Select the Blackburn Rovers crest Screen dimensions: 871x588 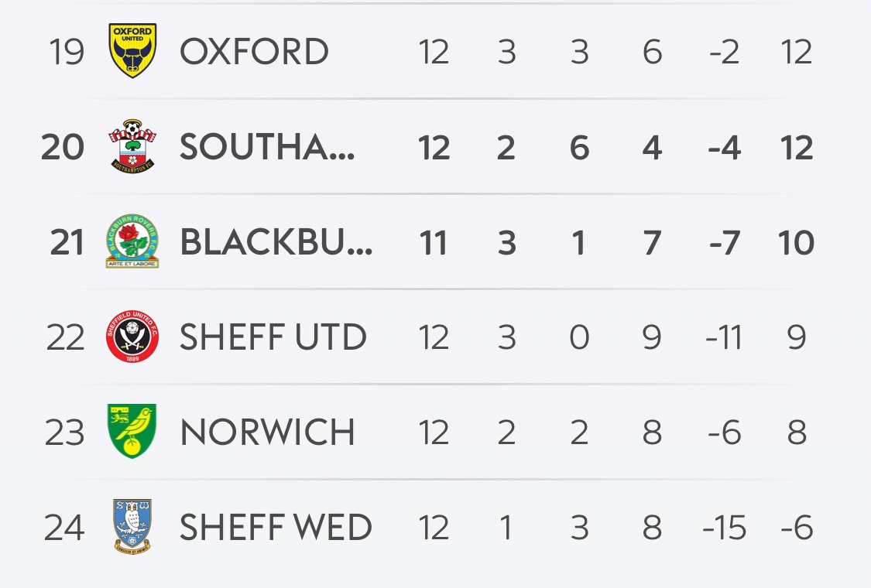pyautogui.click(x=132, y=241)
